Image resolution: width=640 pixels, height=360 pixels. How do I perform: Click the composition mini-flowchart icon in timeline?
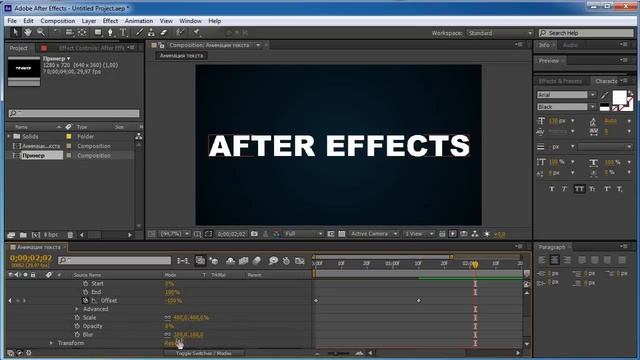(183, 260)
